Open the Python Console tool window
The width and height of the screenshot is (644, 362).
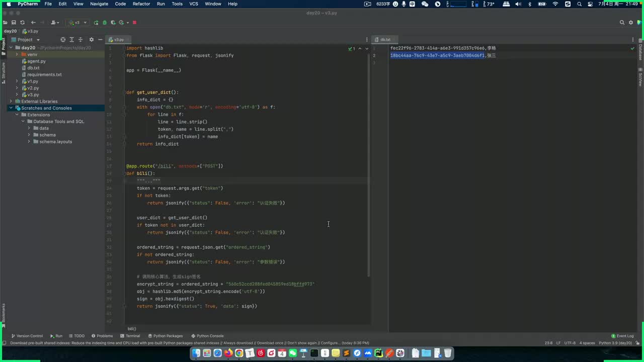pyautogui.click(x=207, y=336)
